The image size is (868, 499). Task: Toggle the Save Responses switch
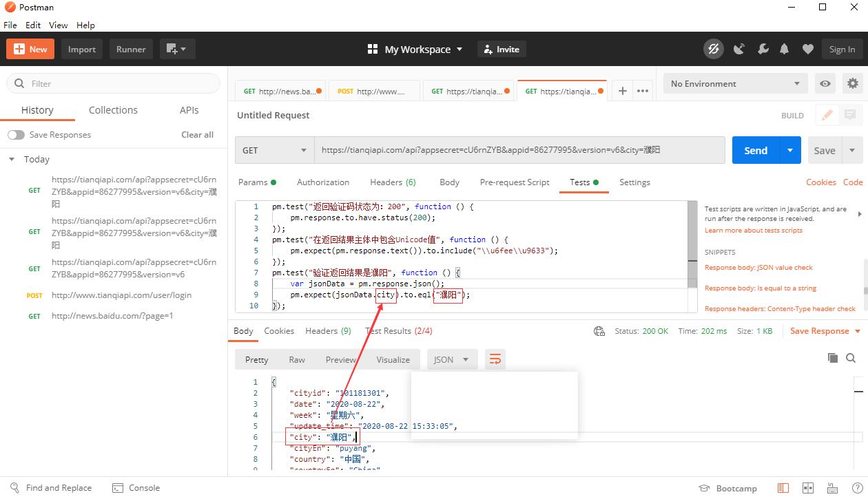point(16,135)
